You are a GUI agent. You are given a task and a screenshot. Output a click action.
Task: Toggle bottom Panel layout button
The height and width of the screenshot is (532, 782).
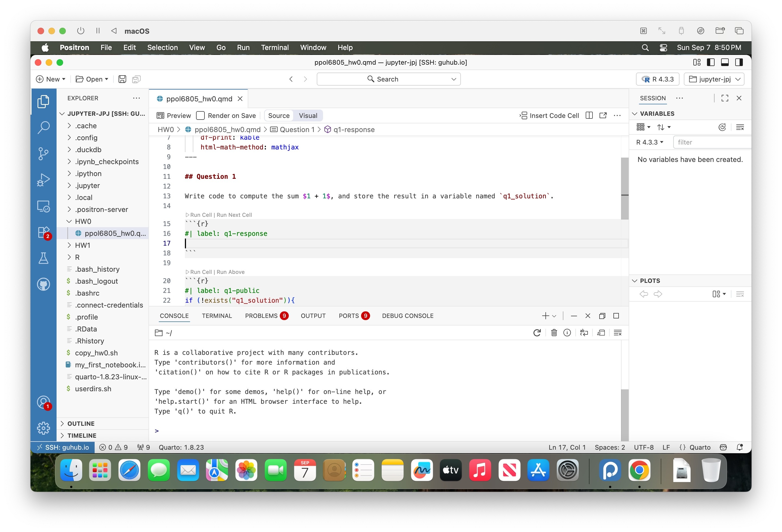(x=725, y=62)
